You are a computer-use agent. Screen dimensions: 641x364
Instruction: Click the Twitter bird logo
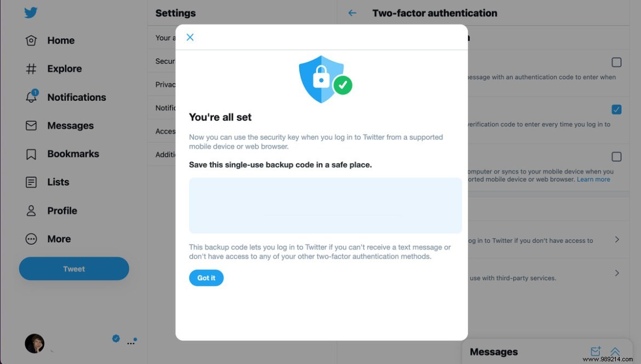[31, 13]
